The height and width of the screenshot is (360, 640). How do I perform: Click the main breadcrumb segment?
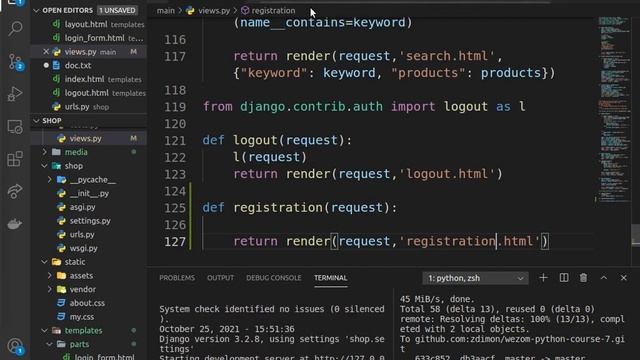click(x=165, y=11)
